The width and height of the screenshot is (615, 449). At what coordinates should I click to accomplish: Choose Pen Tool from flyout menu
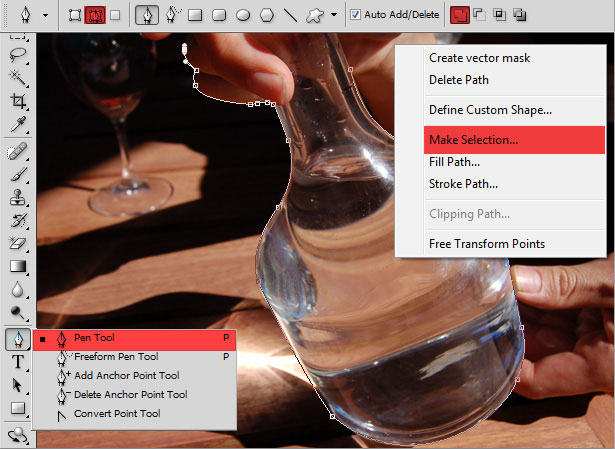pos(135,339)
